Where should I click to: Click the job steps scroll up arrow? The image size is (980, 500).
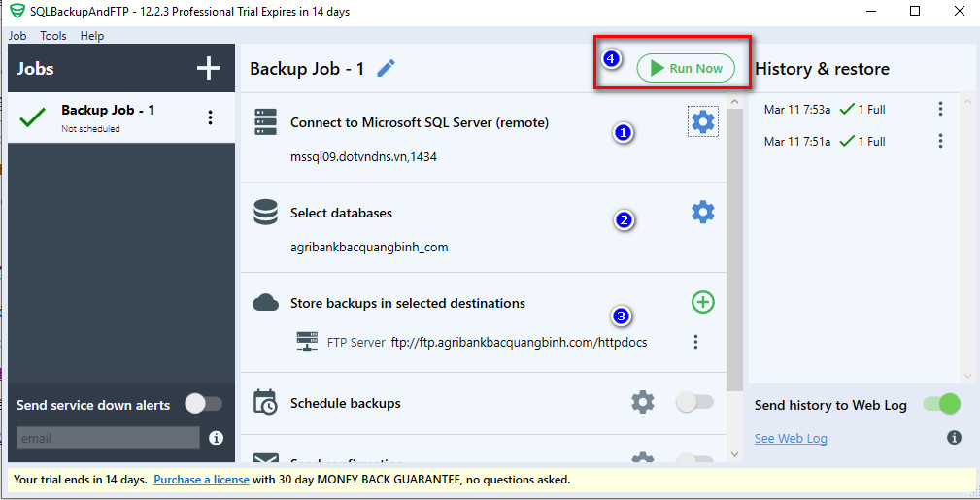click(x=734, y=102)
